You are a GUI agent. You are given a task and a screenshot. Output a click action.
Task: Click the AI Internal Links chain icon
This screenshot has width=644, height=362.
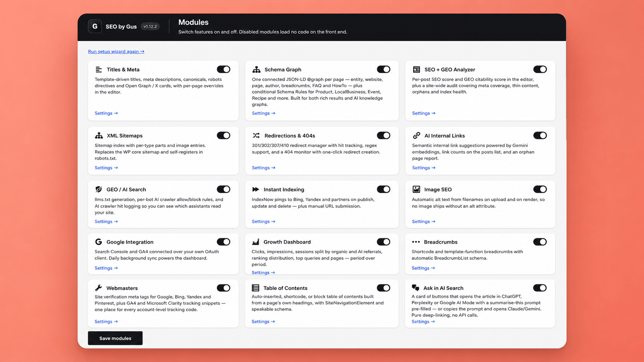[416, 135]
